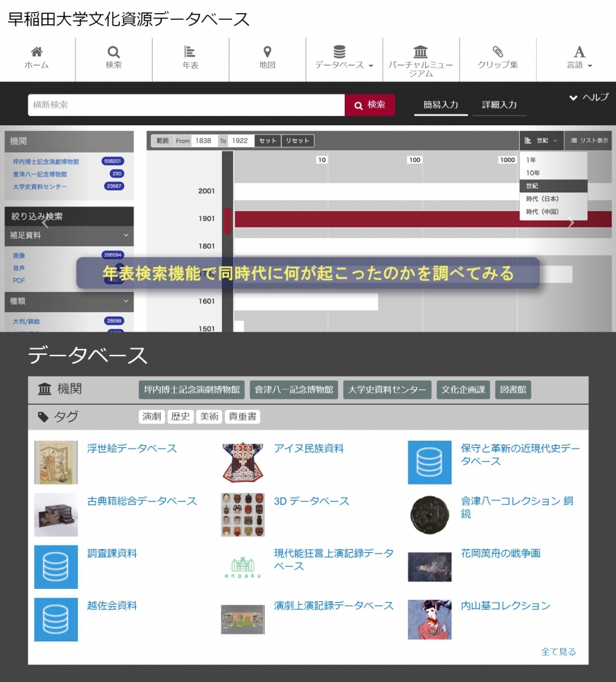Click the To year field showing 1922
The width and height of the screenshot is (616, 682).
(241, 140)
